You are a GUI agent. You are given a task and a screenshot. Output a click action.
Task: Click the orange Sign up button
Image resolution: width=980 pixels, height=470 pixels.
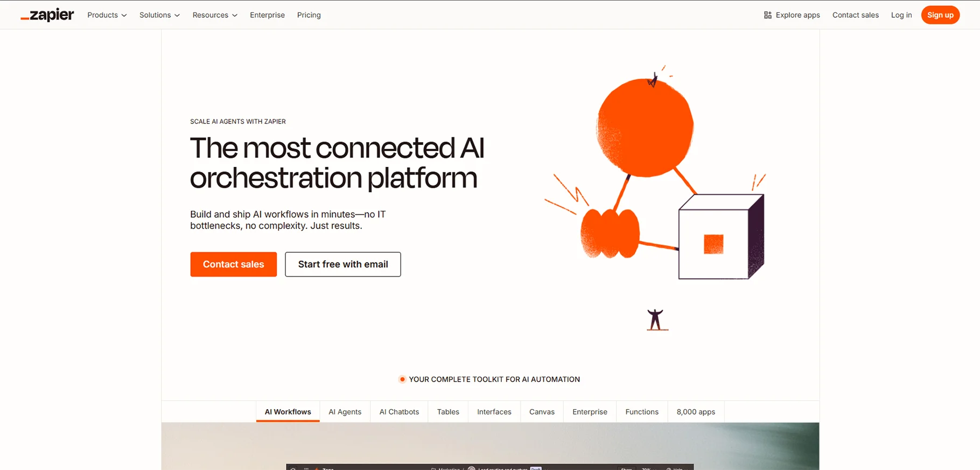pyautogui.click(x=940, y=15)
